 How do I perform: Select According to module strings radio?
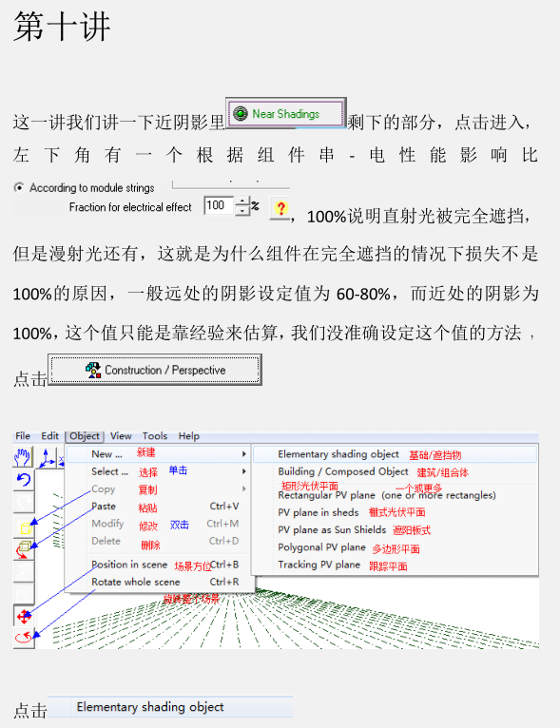coord(19,187)
